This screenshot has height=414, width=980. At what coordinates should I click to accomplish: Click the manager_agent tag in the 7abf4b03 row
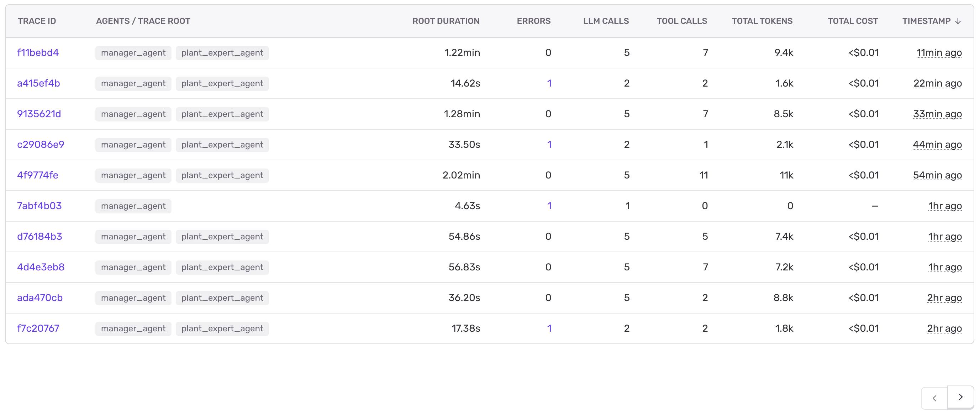point(133,206)
